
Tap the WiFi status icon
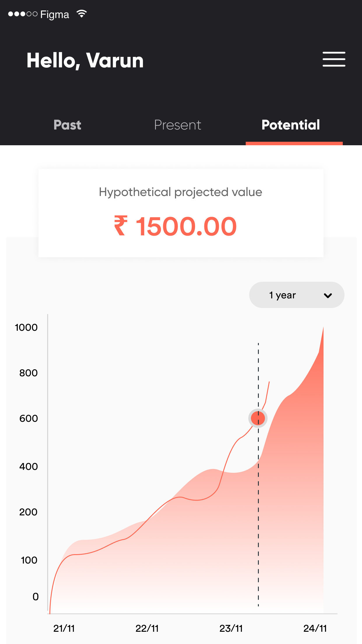82,14
